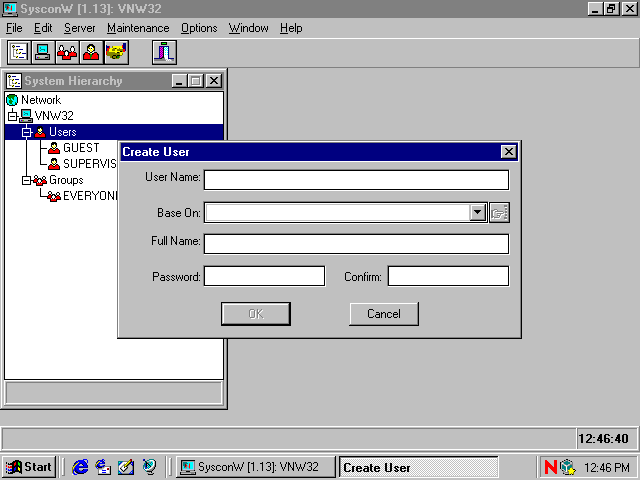Click the System Hierarchy window title icon
Screen dimensions: 640x480
pyautogui.click(x=14, y=81)
